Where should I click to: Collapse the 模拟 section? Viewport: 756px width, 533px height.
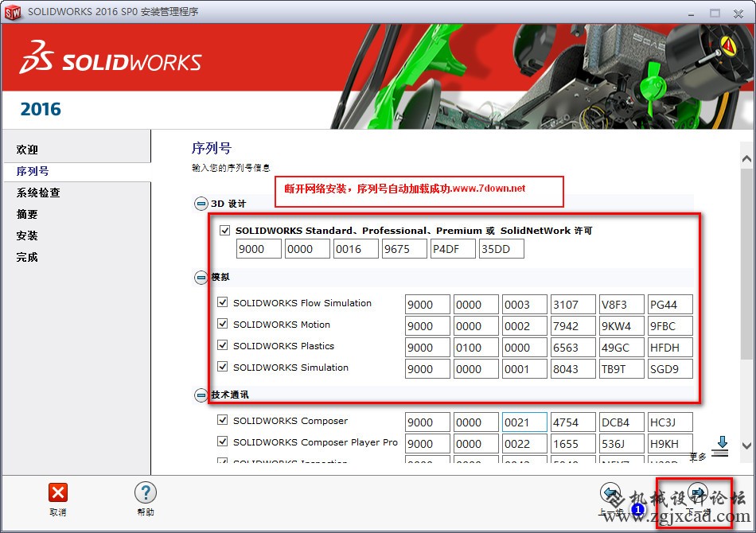(201, 278)
